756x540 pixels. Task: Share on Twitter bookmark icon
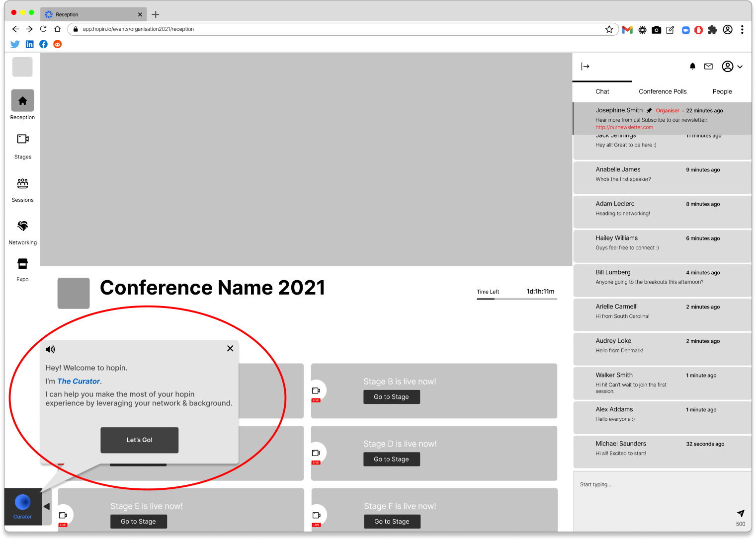15,44
